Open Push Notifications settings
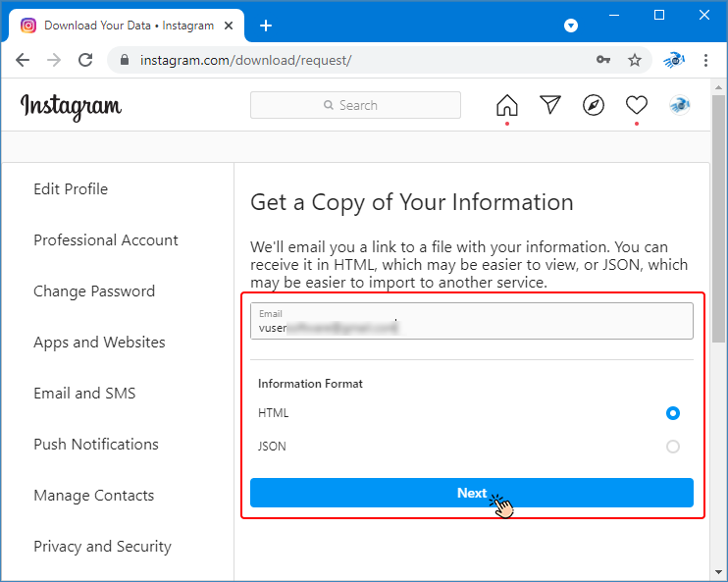The image size is (728, 582). (96, 445)
